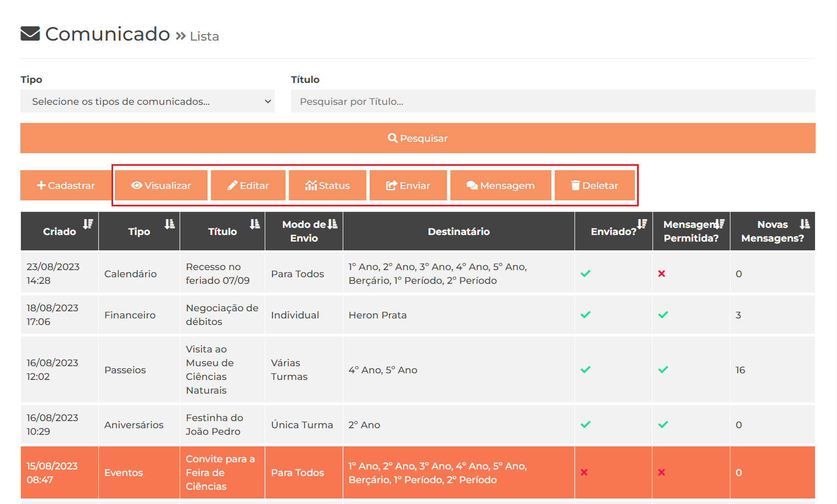Click the 2º Ano recipient cell
The width and height of the screenshot is (837, 504).
point(459,424)
